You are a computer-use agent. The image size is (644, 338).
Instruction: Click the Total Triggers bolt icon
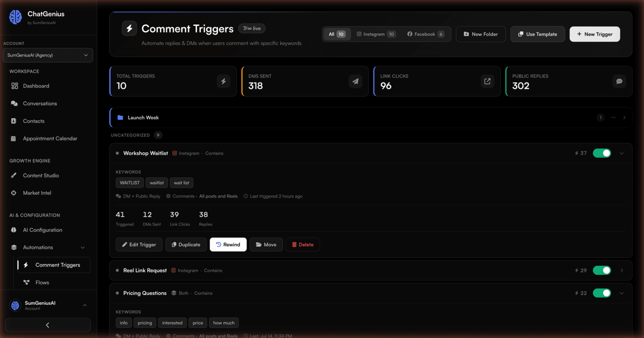tap(223, 81)
